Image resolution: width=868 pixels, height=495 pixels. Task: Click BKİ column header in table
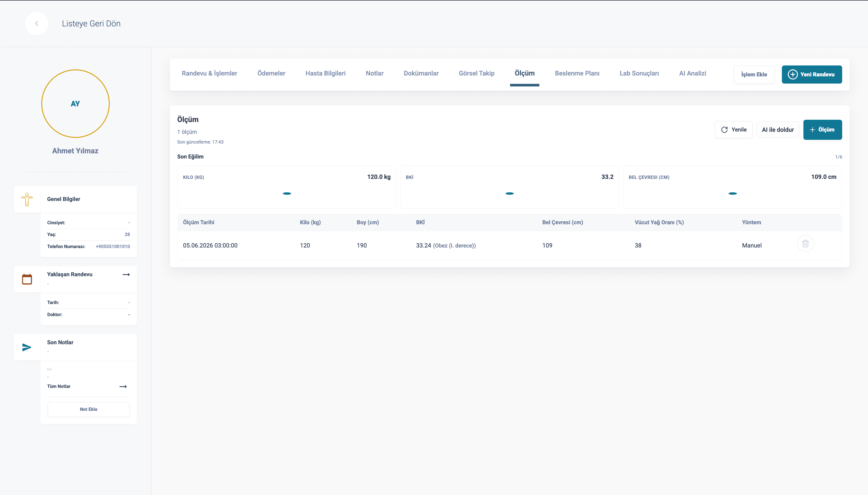pos(421,222)
